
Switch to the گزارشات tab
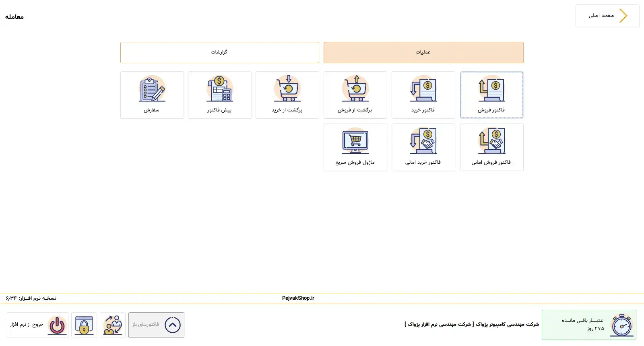click(x=219, y=52)
